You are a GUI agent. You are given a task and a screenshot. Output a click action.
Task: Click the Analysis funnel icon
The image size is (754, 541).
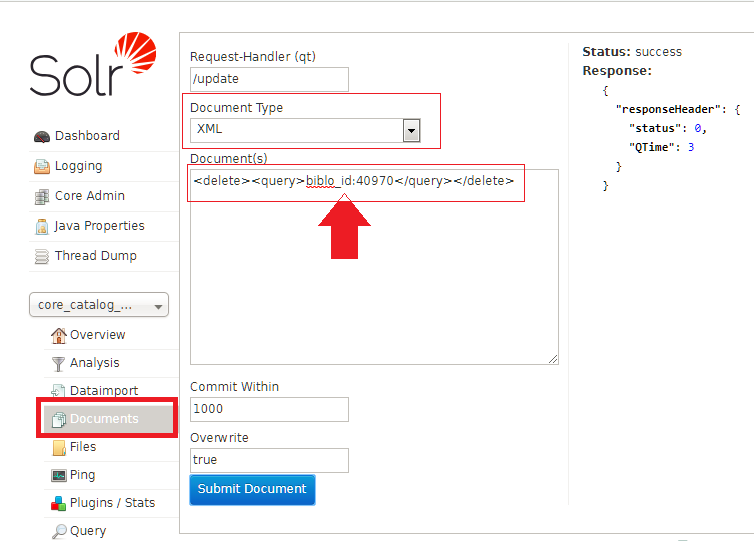(x=58, y=364)
